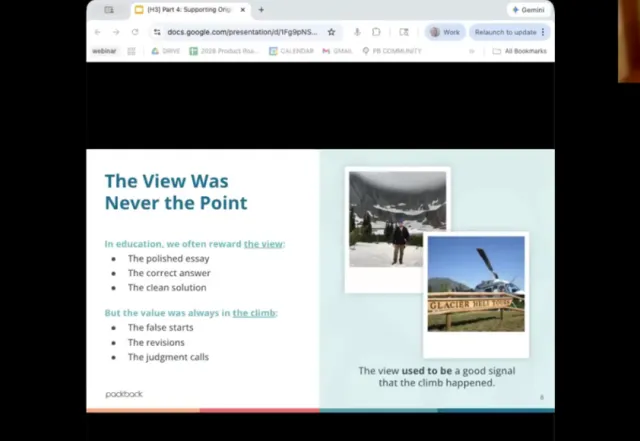The height and width of the screenshot is (441, 640).
Task: Open the Work profile menu
Action: (445, 32)
